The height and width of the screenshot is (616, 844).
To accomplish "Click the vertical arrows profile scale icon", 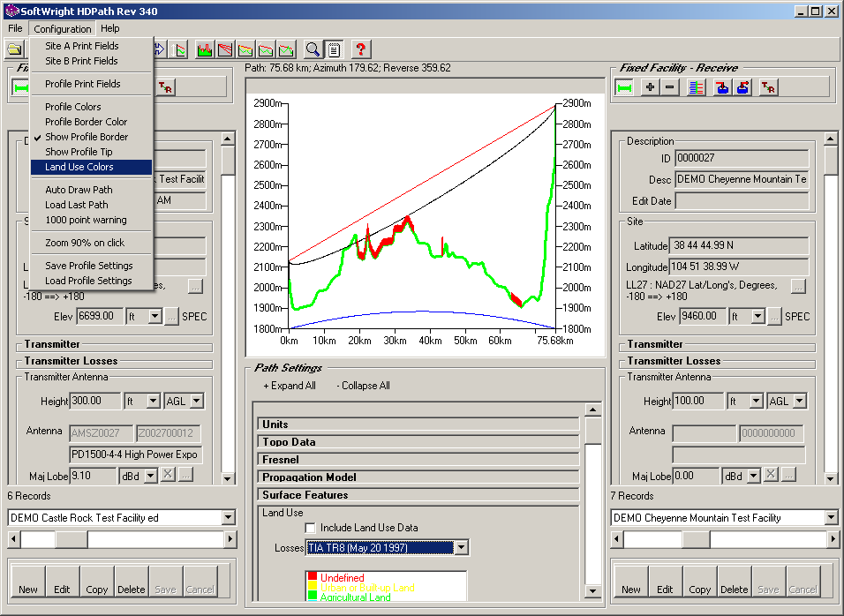I will [x=178, y=50].
